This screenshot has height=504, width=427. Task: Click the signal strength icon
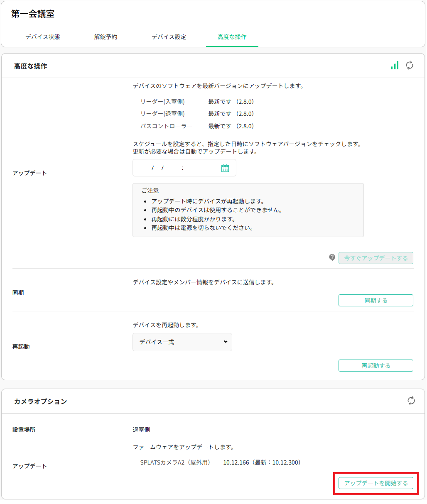pos(395,66)
